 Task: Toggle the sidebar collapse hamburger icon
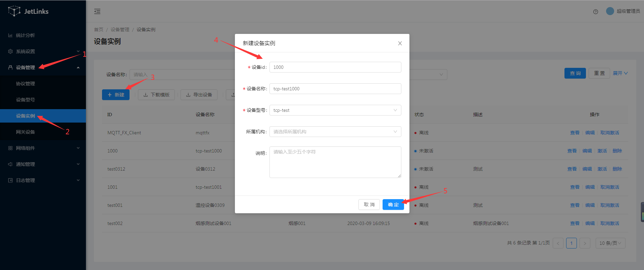pos(97,11)
